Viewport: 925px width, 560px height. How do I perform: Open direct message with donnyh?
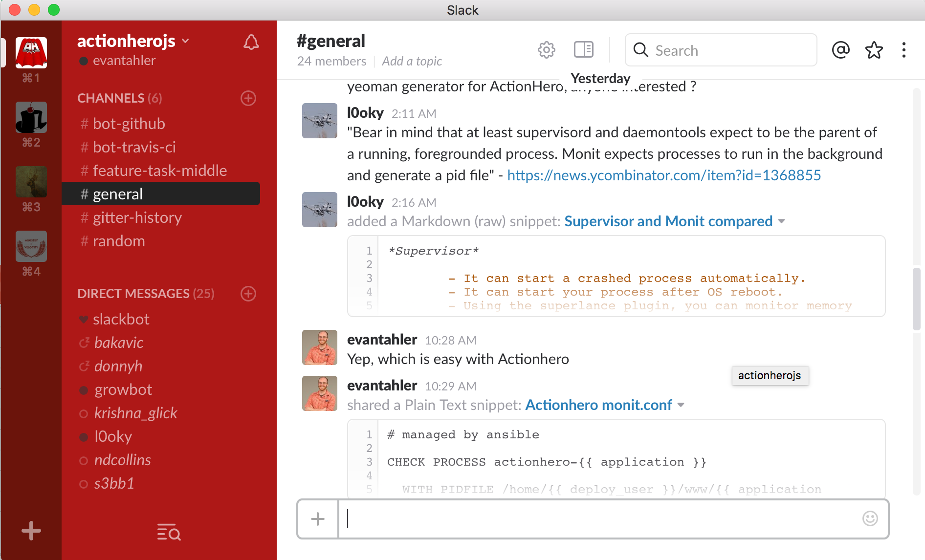click(161, 366)
